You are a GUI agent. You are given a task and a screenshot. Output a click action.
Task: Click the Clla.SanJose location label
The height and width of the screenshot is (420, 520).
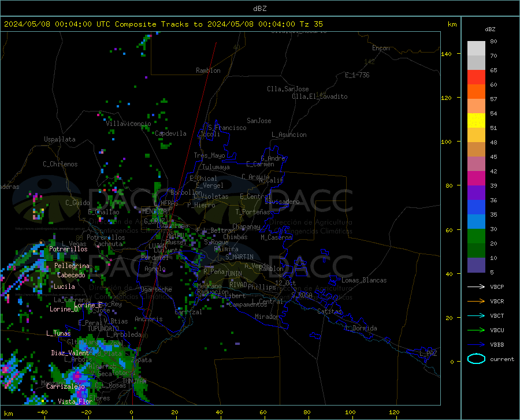click(x=288, y=89)
